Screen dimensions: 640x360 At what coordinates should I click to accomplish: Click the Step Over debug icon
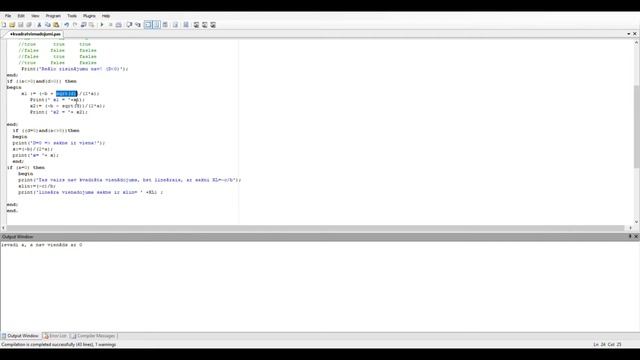(x=129, y=25)
